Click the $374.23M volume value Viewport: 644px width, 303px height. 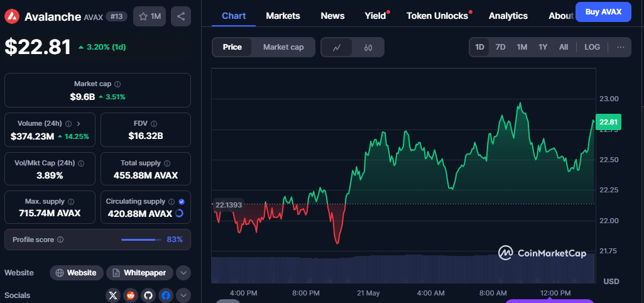pos(32,136)
